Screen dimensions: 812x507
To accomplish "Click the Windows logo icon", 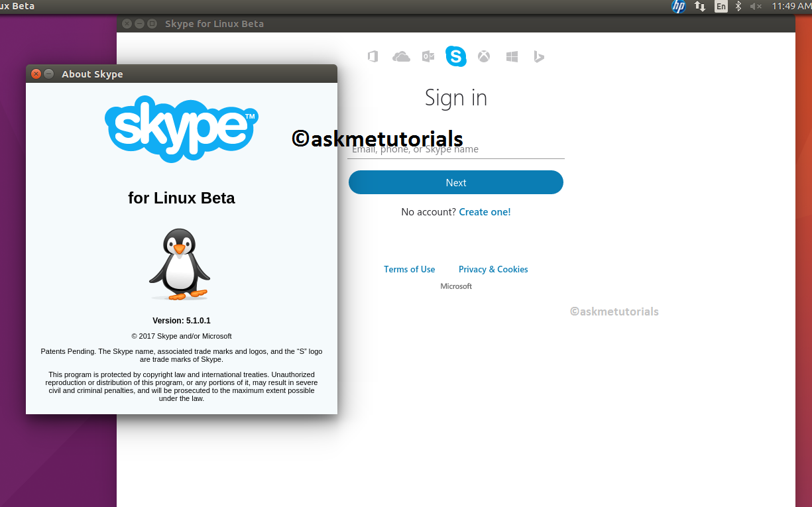I will click(512, 57).
